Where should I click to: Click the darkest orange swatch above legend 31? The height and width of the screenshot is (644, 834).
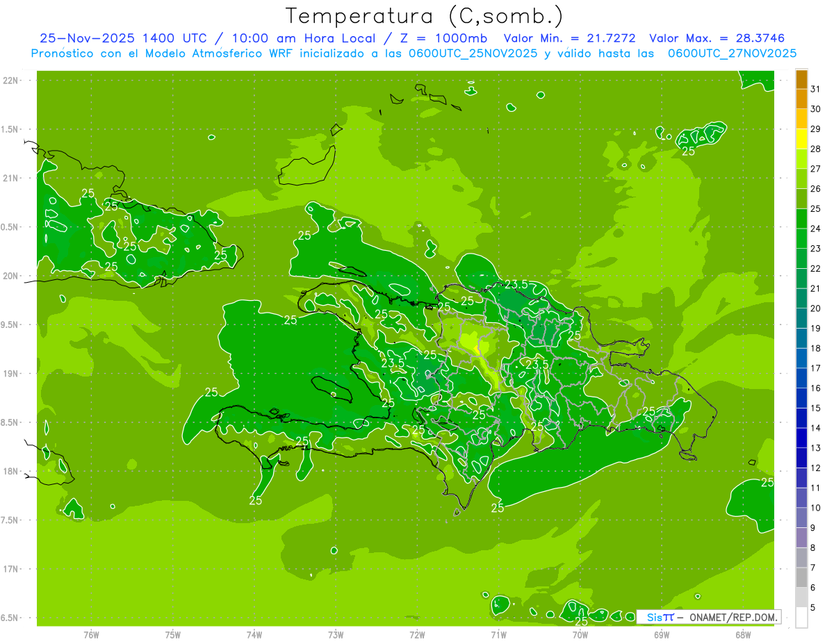[x=801, y=79]
